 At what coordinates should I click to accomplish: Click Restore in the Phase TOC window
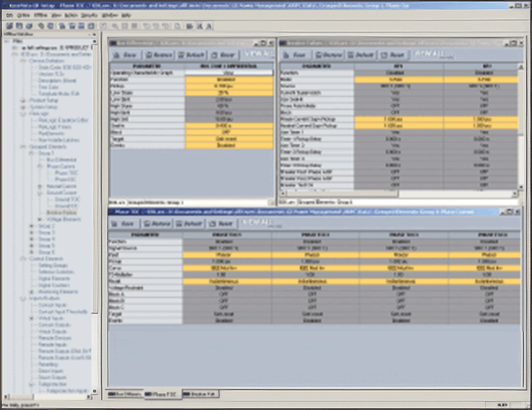click(157, 224)
